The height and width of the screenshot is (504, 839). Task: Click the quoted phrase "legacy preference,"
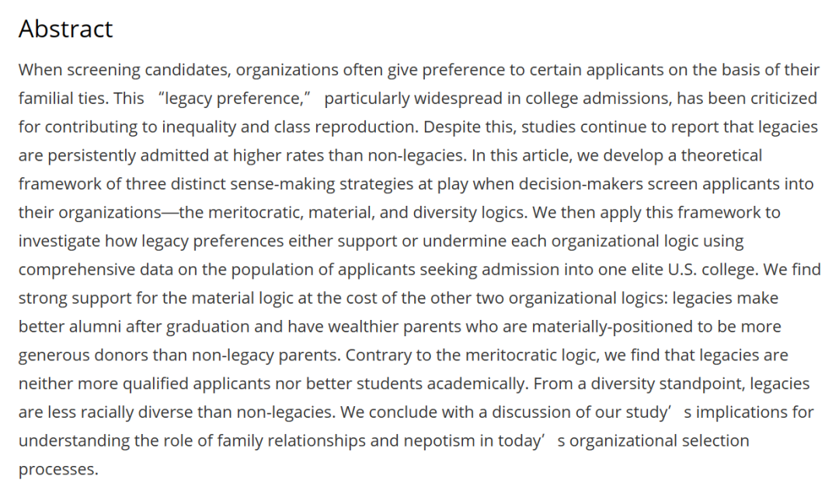point(235,99)
